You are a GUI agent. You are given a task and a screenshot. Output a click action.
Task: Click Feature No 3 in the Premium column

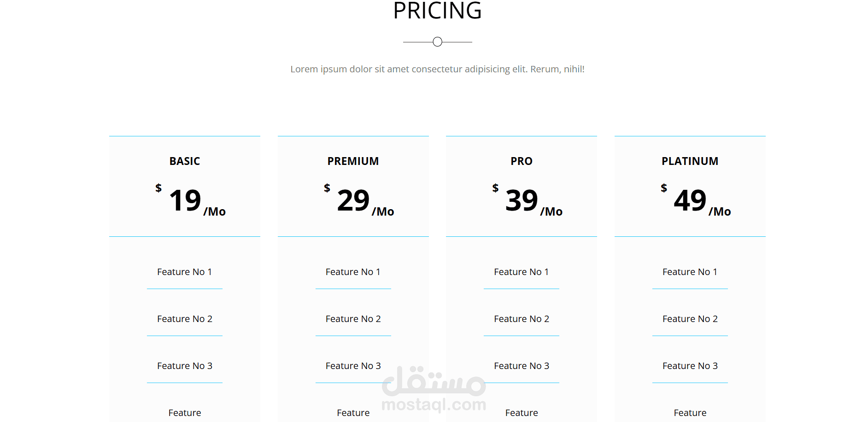coord(353,366)
